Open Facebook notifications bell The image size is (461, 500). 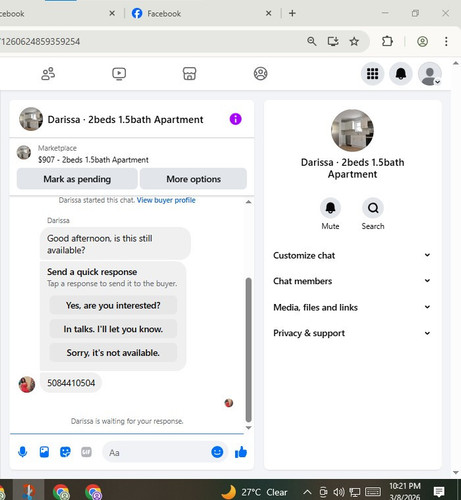[401, 74]
